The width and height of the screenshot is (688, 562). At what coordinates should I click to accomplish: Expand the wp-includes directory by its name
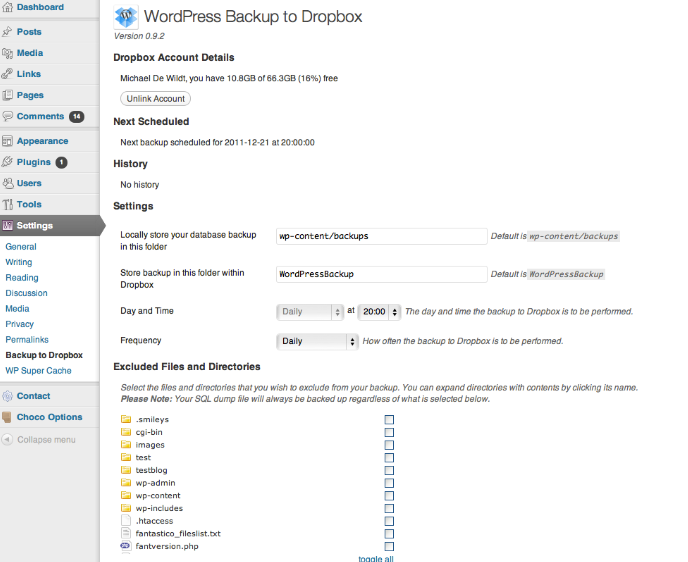pos(159,508)
